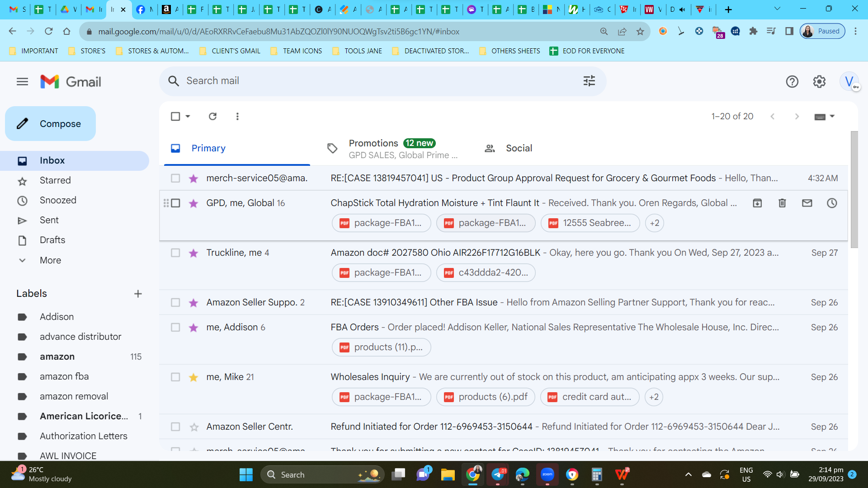Compose a new email
868x488 pixels.
(x=50, y=124)
